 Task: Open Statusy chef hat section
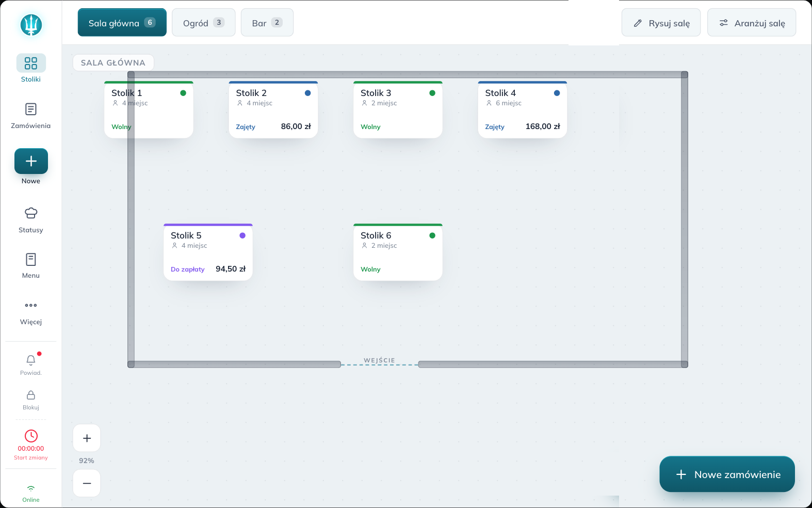(x=31, y=220)
